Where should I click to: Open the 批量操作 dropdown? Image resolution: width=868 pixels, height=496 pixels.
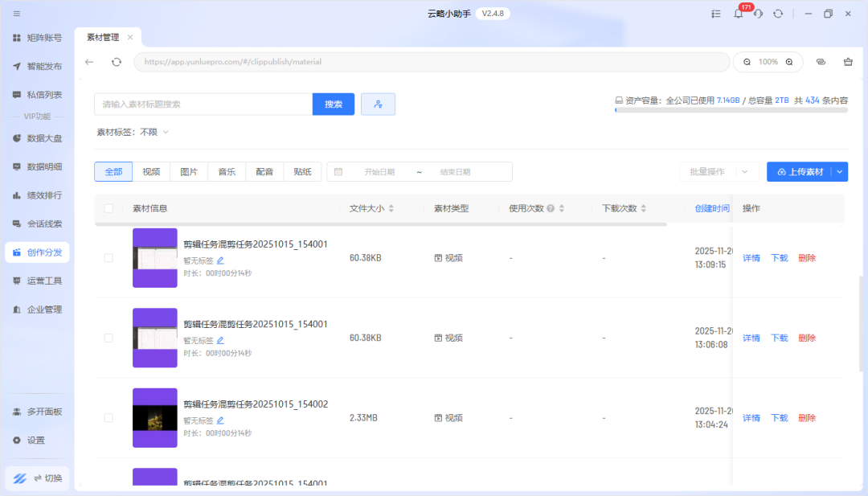[x=719, y=172]
